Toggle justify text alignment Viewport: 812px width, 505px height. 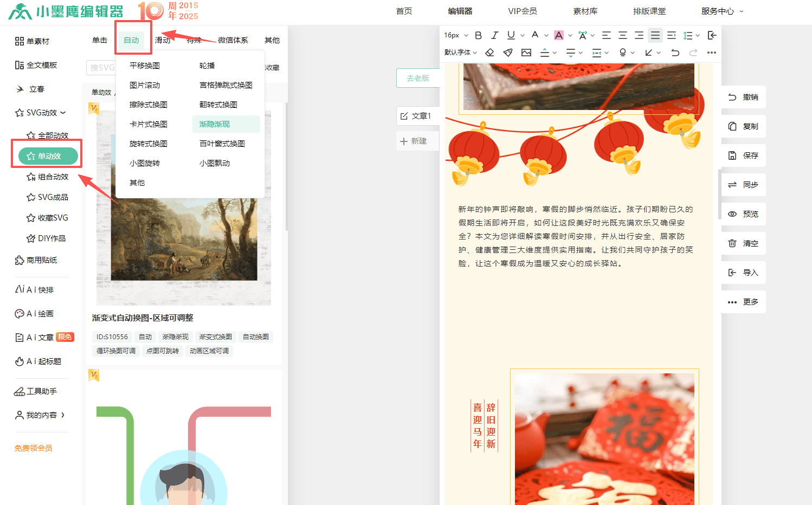coord(655,35)
